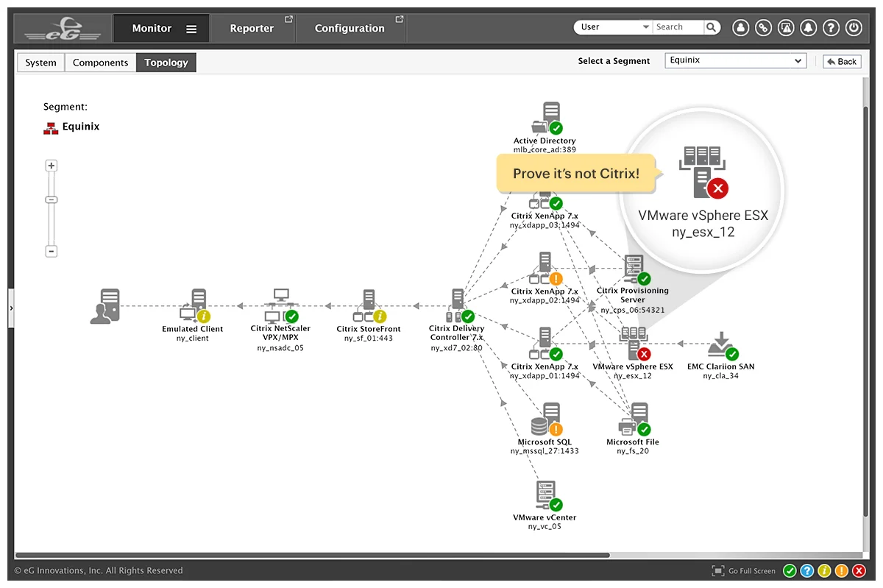Click the zoom out minus button

[x=52, y=252]
